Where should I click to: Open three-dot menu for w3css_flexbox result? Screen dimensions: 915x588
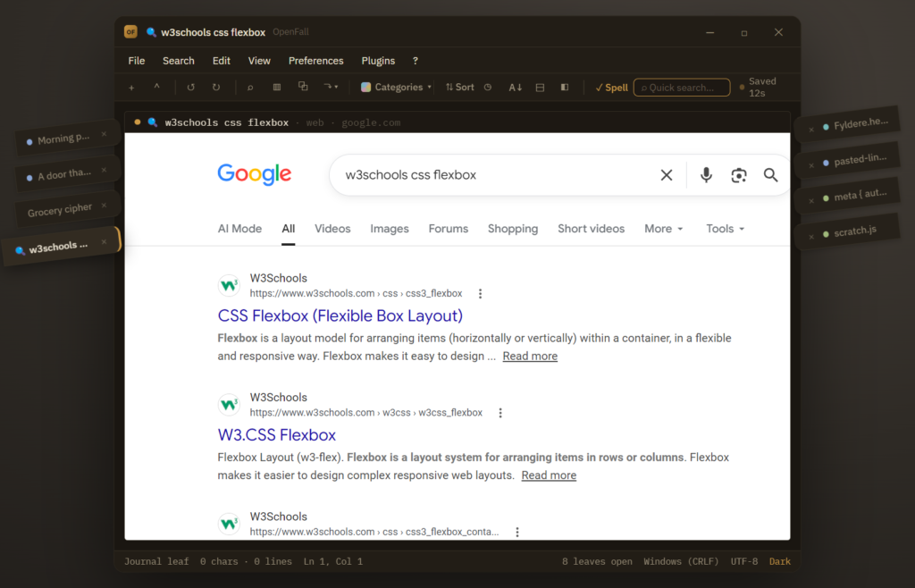tap(500, 413)
